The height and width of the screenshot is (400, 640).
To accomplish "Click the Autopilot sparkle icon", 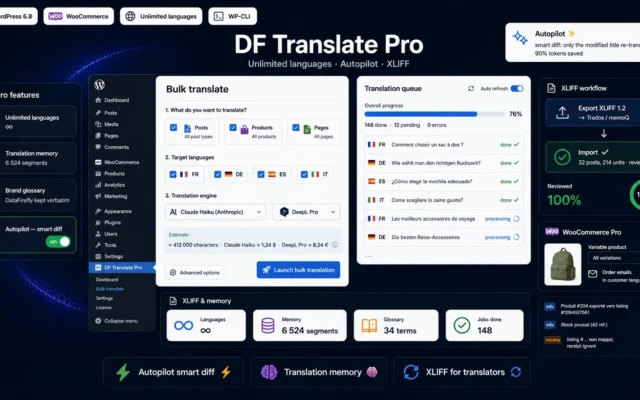I will pyautogui.click(x=520, y=38).
